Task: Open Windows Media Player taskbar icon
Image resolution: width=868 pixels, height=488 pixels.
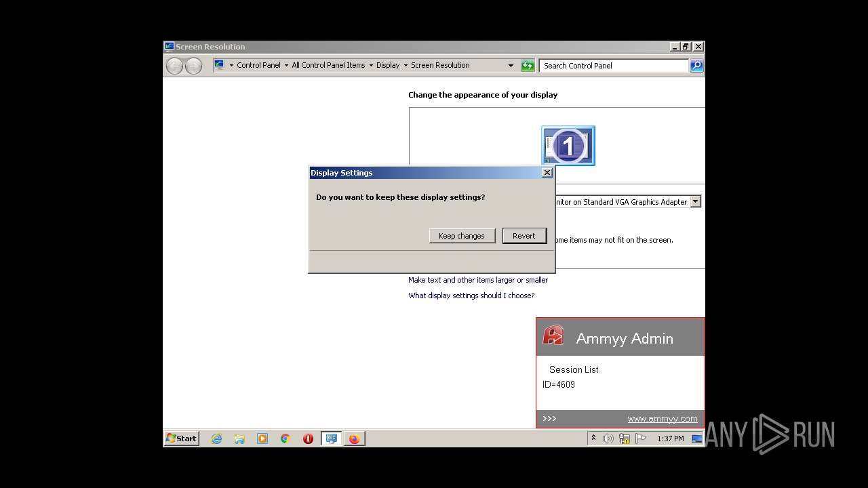Action: coord(262,439)
